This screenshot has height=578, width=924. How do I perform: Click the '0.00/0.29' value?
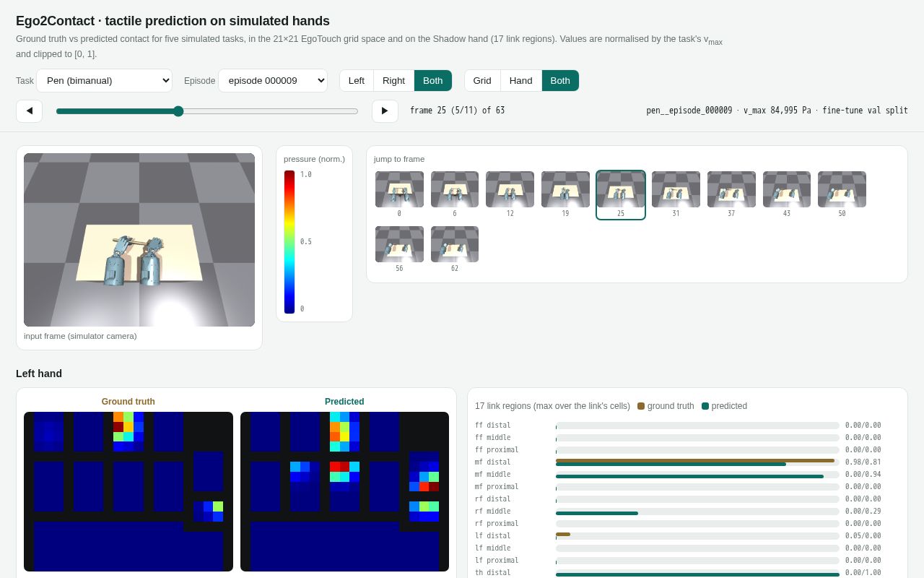tap(863, 512)
